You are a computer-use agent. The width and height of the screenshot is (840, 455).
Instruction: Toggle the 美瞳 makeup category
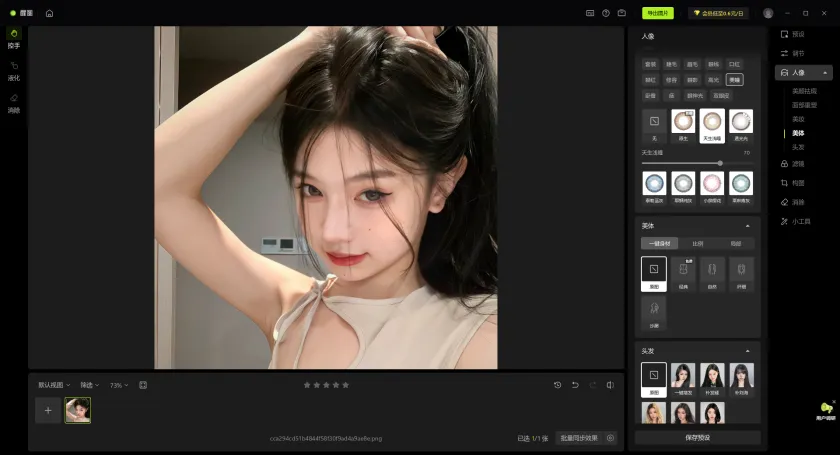click(x=734, y=80)
